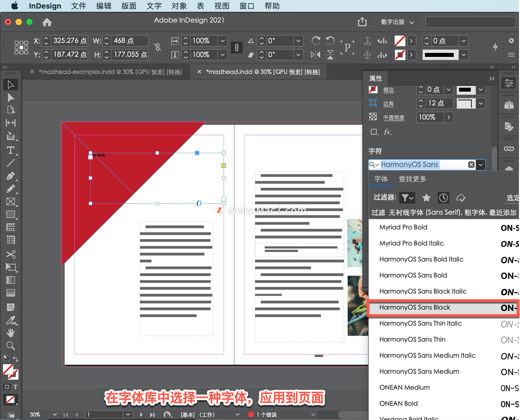Click the Home icon

point(47,22)
